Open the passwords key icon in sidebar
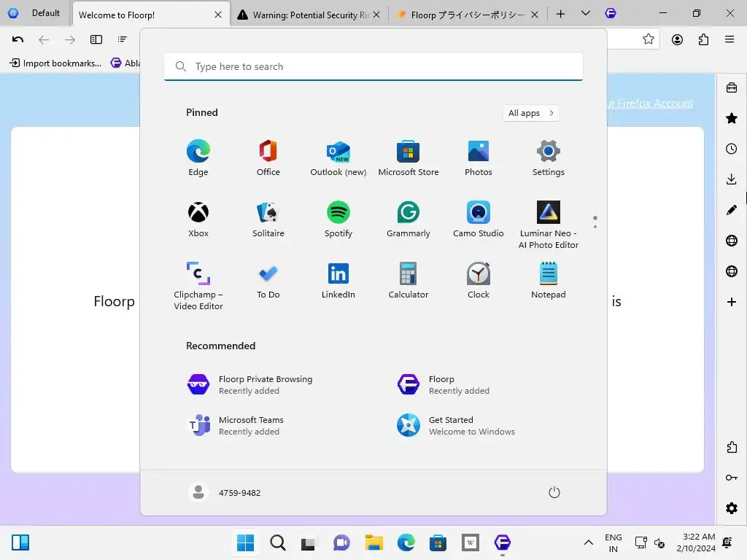This screenshot has width=747, height=560. pos(732,478)
